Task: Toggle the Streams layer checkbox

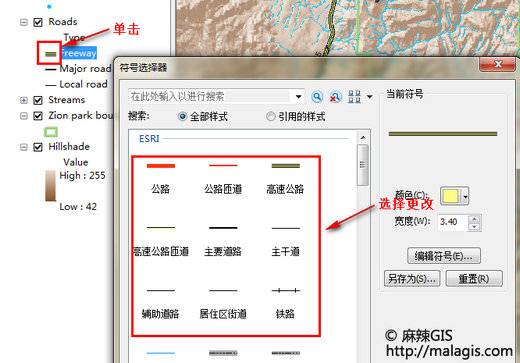Action: (x=38, y=100)
